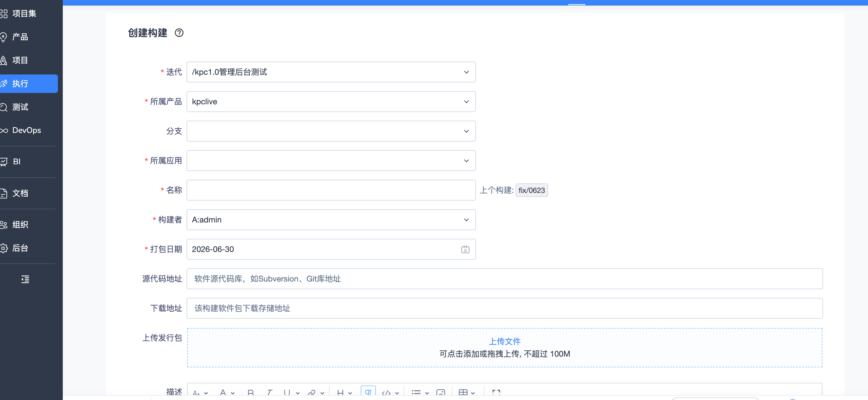This screenshot has width=868, height=400.
Task: Open the 项目集 section in sidebar
Action: coord(24,14)
